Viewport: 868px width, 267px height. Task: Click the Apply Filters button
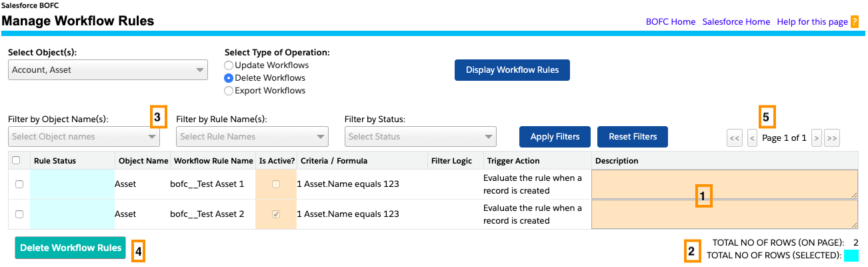click(x=555, y=137)
